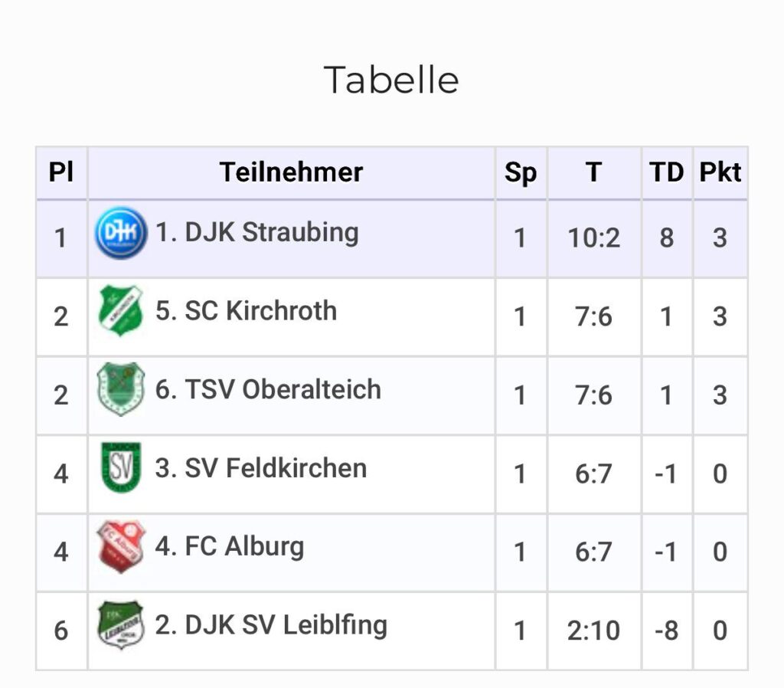Click the DJK SV Leiblfing club crest

[x=120, y=625]
